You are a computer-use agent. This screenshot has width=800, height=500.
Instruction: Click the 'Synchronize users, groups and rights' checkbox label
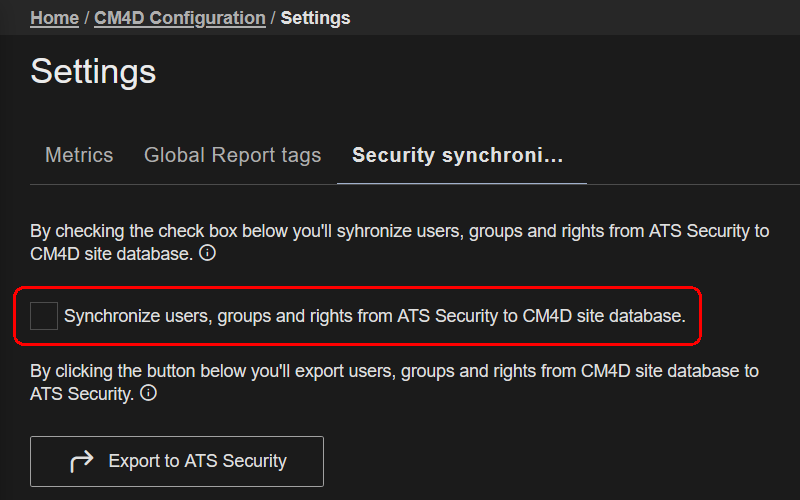(x=374, y=316)
